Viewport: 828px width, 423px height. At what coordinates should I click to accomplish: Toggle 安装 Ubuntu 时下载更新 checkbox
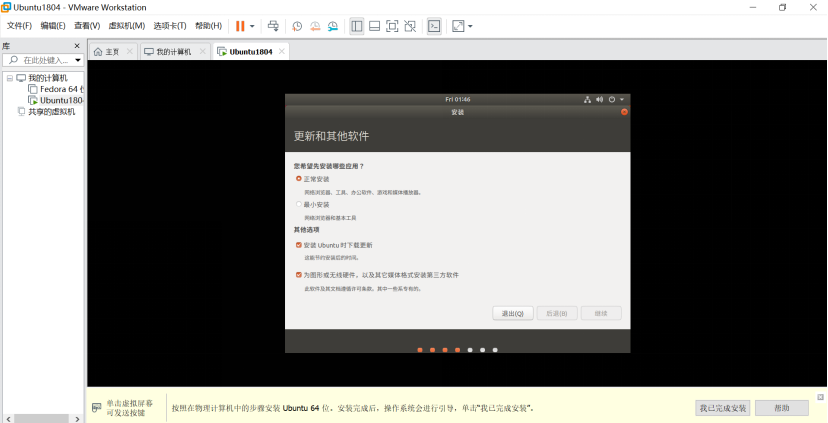[x=299, y=246]
